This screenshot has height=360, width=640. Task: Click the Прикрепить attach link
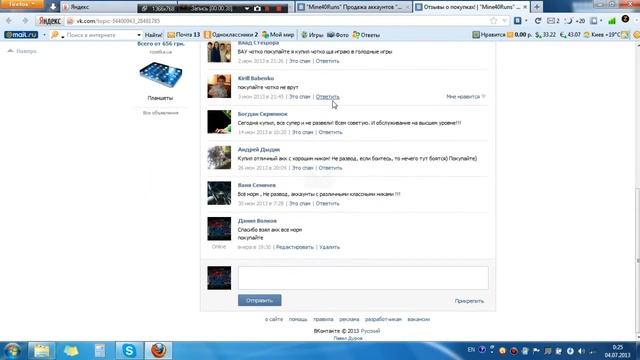coord(469,301)
